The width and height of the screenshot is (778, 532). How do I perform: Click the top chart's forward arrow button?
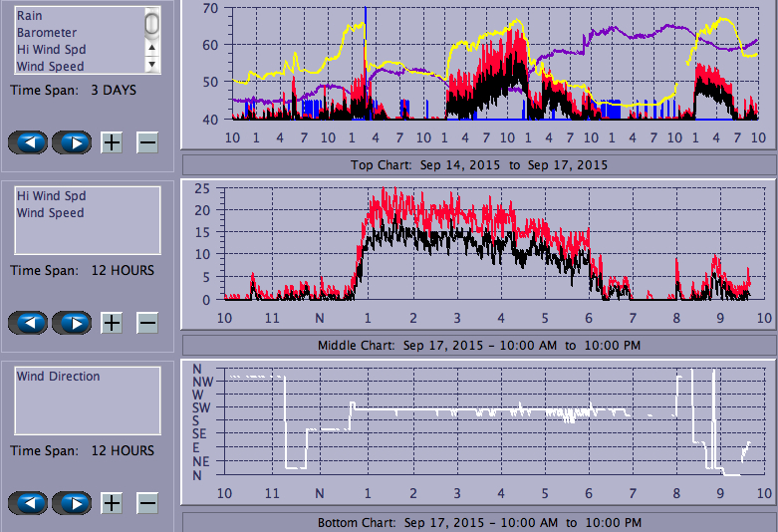tap(71, 142)
